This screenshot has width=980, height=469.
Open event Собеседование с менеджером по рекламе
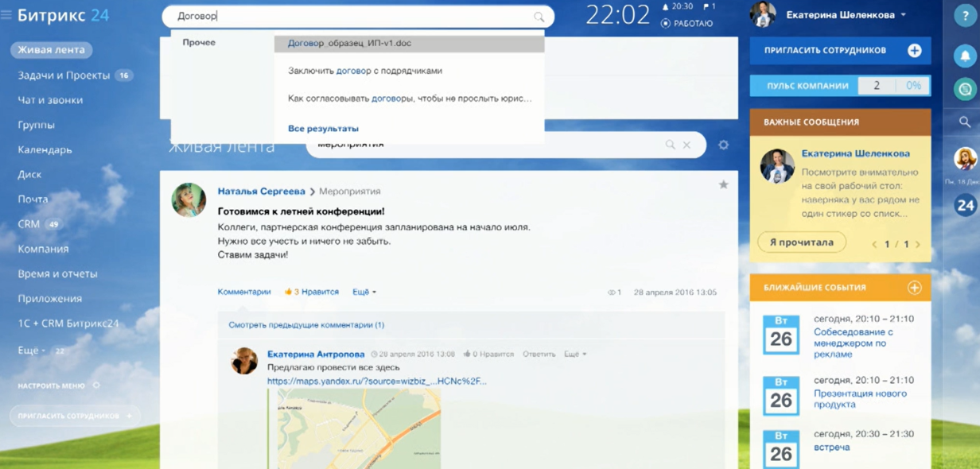tap(854, 343)
